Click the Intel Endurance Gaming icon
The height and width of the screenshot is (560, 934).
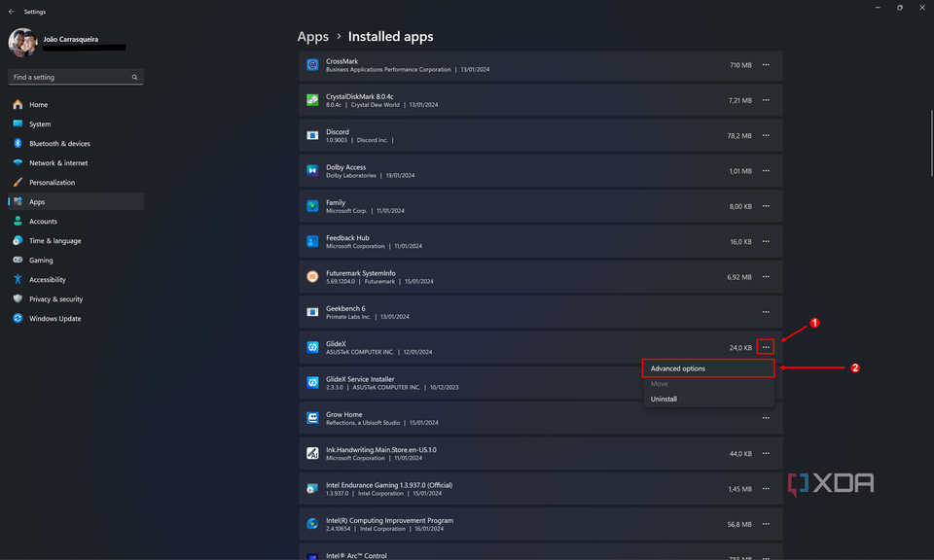pyautogui.click(x=312, y=489)
